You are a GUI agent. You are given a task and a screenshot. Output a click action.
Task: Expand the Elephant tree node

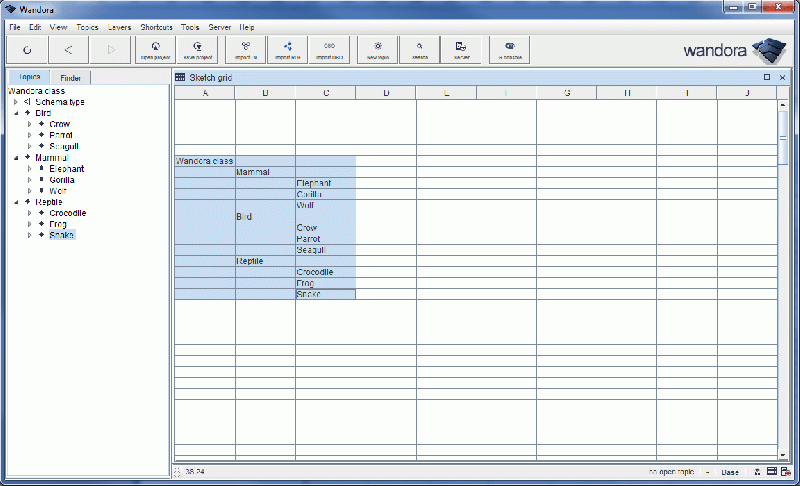click(30, 169)
